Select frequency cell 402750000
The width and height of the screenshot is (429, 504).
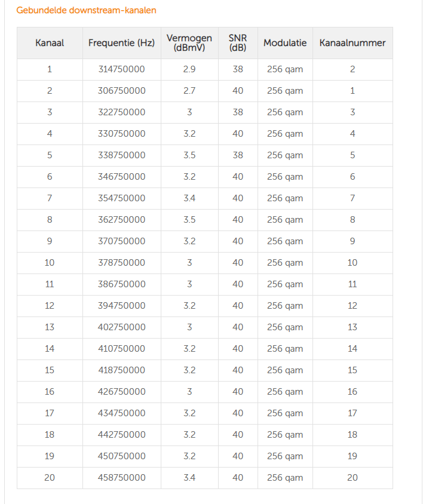tap(121, 327)
